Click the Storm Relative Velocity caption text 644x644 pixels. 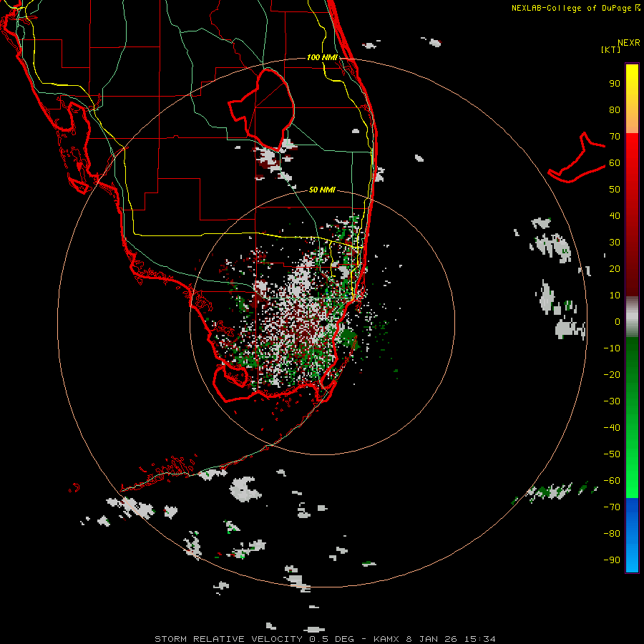[x=325, y=639]
